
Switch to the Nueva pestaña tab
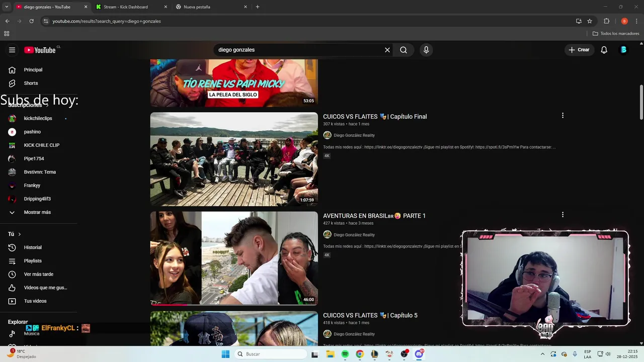tap(197, 7)
